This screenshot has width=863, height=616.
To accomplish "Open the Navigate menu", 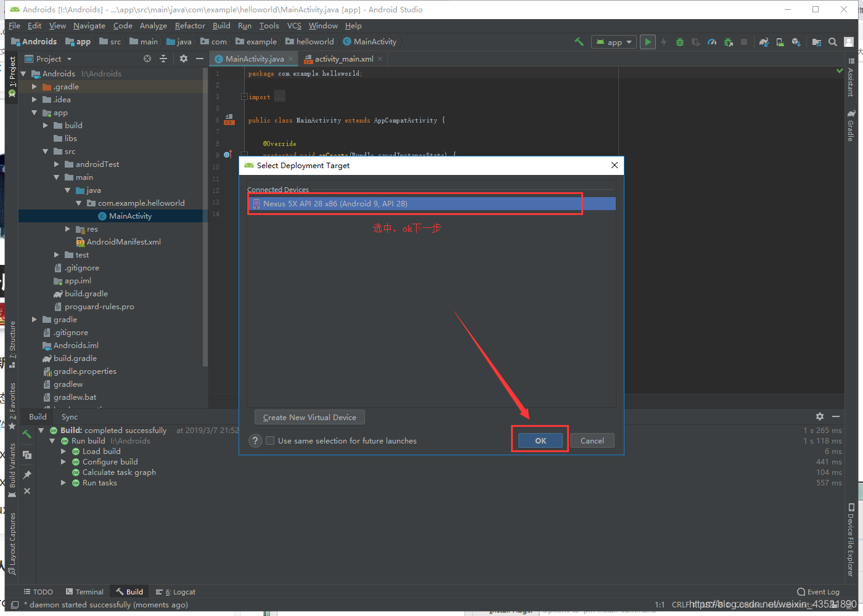I will 89,26.
